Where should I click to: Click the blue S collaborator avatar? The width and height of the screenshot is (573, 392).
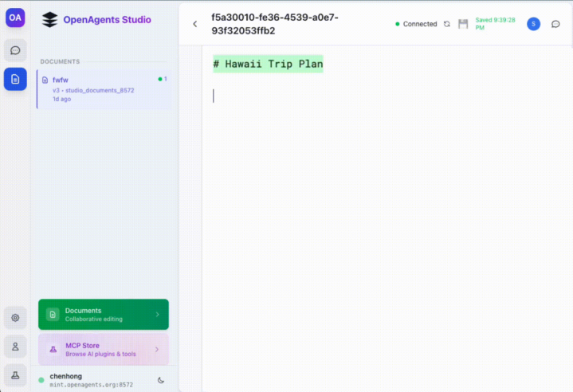533,24
